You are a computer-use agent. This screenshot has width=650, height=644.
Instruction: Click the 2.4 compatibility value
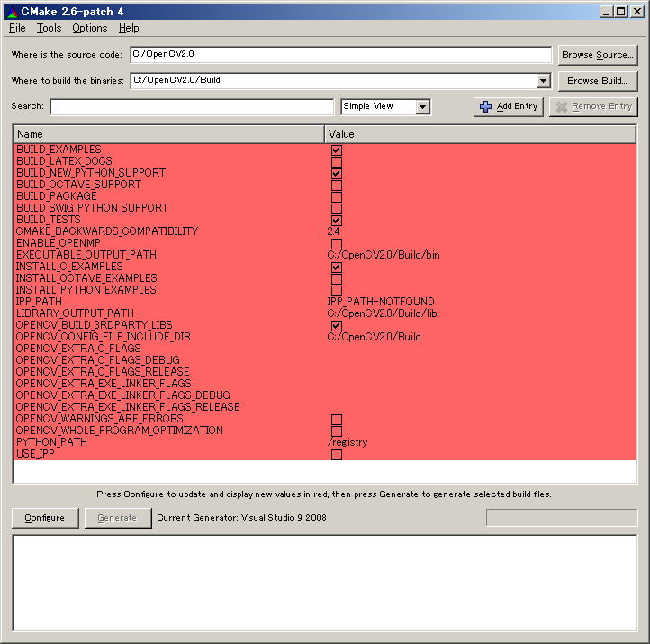(333, 231)
